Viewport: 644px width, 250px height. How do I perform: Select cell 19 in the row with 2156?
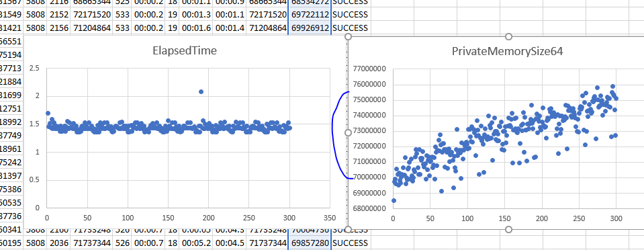point(172,28)
